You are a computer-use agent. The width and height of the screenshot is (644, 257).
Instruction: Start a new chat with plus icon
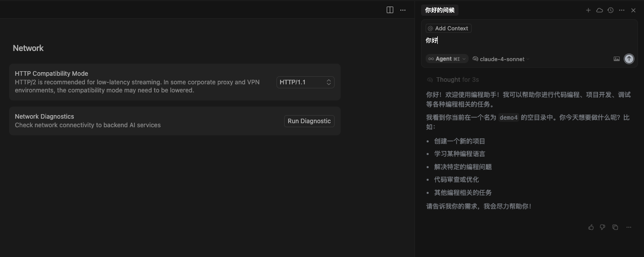click(x=588, y=10)
